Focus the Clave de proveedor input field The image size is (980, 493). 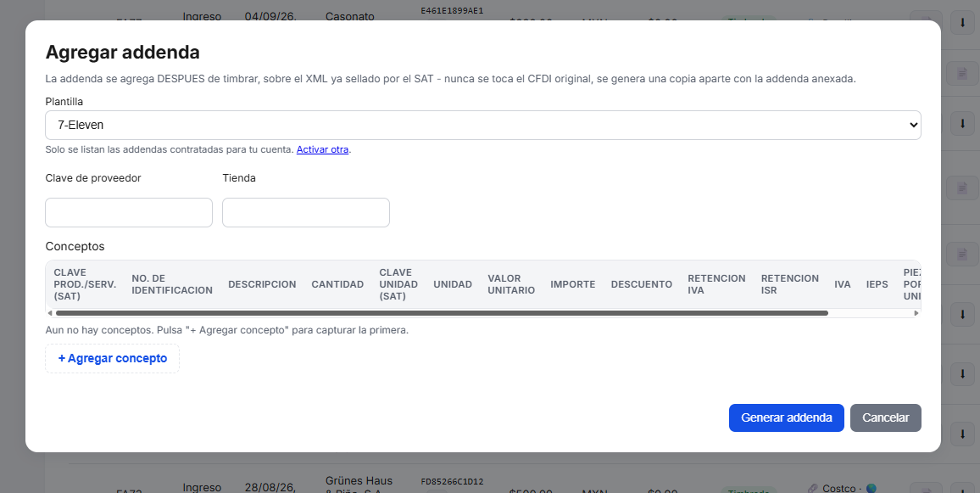tap(129, 213)
